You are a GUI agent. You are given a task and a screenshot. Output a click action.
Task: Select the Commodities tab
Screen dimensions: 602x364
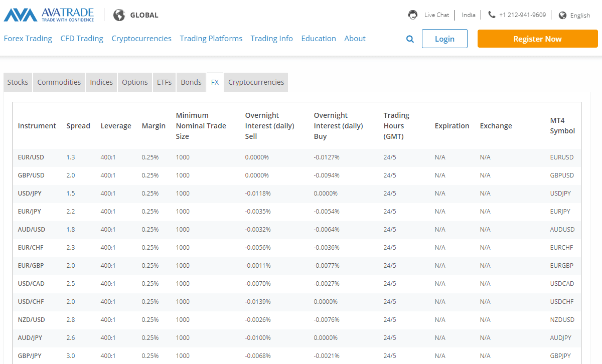pos(59,82)
